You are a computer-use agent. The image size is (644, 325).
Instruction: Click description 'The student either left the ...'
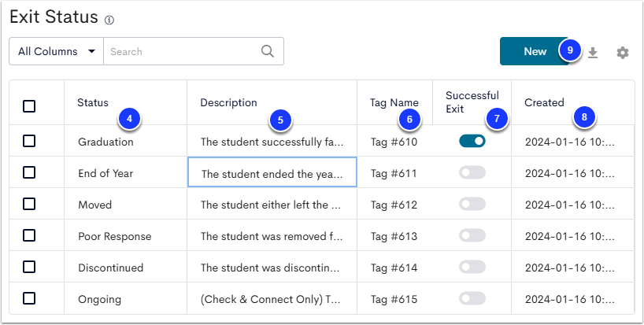click(x=271, y=205)
